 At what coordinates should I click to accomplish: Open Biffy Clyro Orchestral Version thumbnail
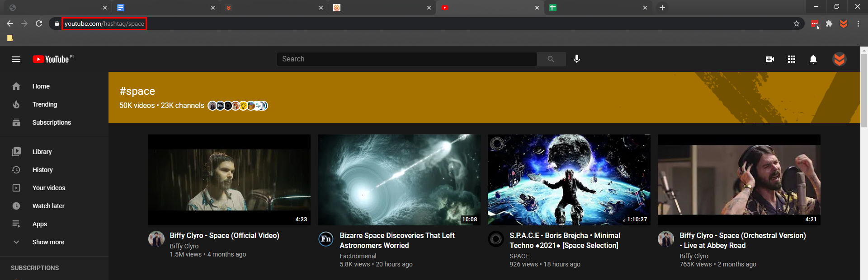tap(739, 180)
